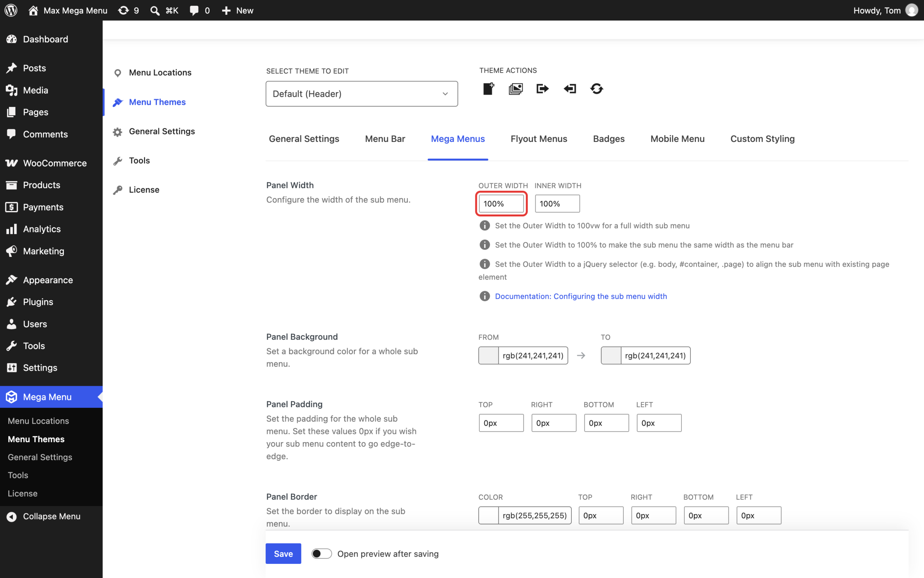Open the Flyout Menus tab
The image size is (924, 578).
(539, 139)
